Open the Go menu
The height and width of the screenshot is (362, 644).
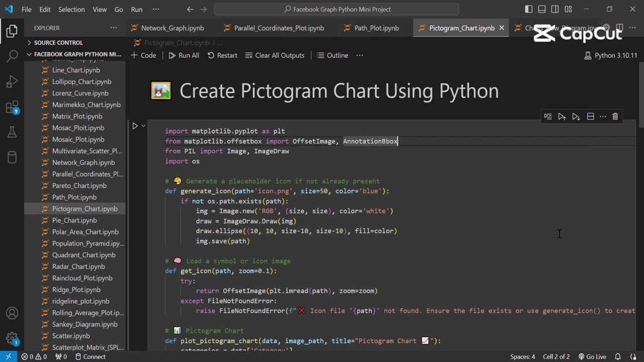119,9
